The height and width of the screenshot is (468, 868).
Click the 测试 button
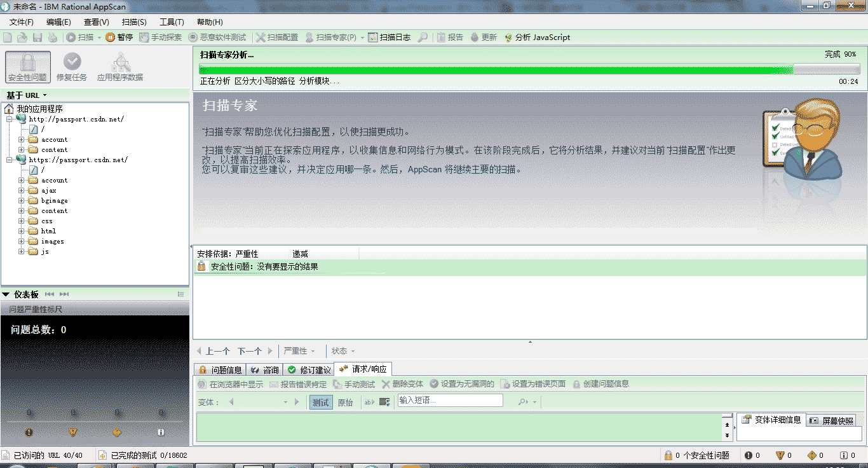320,401
